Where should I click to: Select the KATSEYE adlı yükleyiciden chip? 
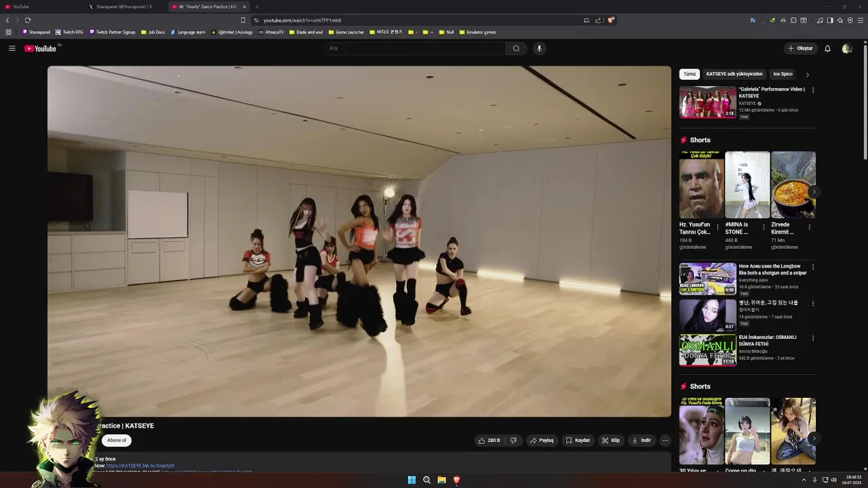coord(734,74)
